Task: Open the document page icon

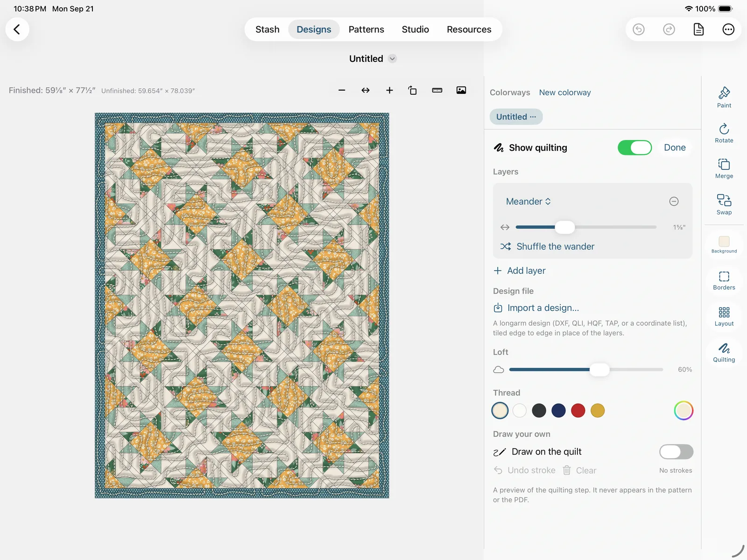Action: 698,29
